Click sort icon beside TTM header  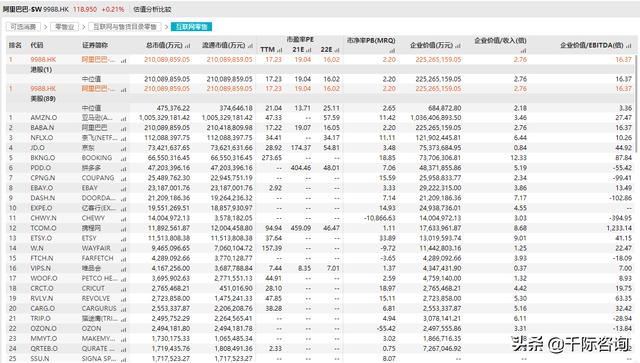[280, 50]
